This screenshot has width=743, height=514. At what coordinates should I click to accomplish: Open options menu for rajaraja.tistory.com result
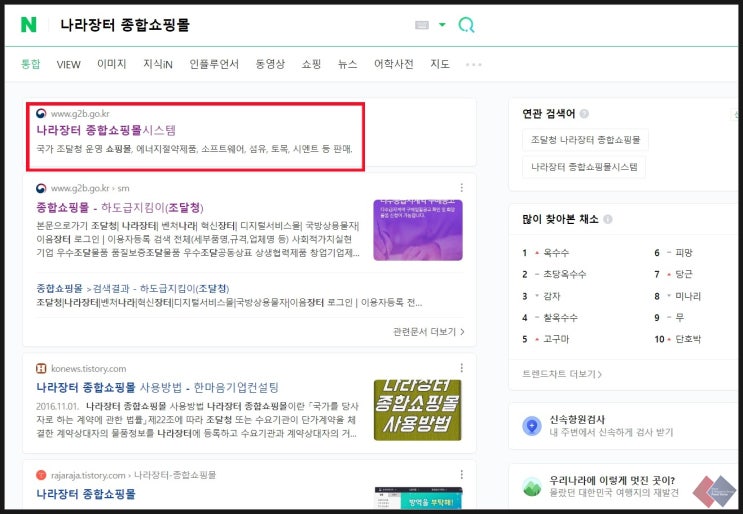pos(462,475)
